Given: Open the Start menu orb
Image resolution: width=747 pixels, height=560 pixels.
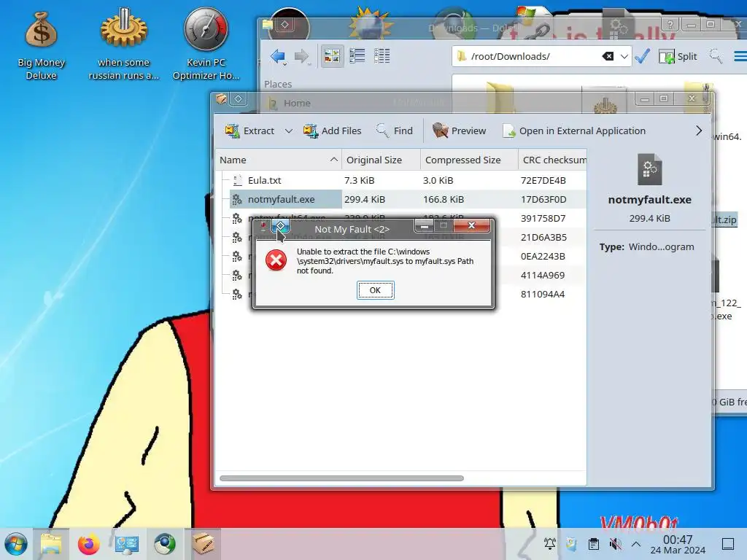Looking at the screenshot, I should pyautogui.click(x=16, y=544).
